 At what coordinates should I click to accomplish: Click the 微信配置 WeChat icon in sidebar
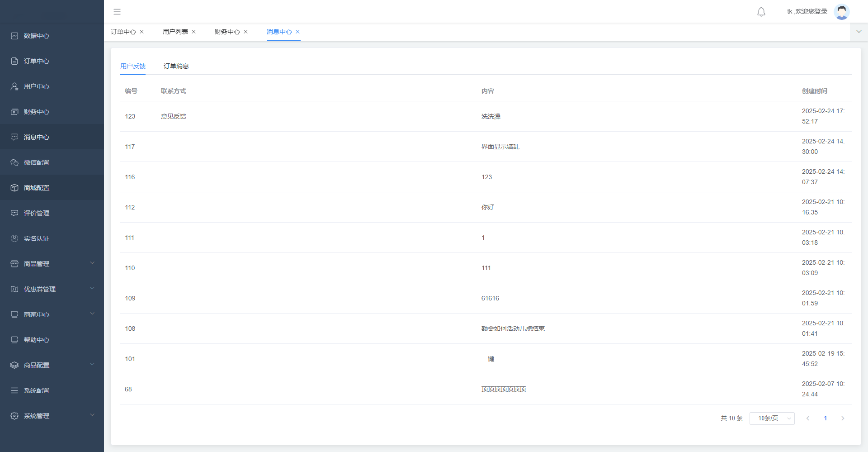pos(14,162)
